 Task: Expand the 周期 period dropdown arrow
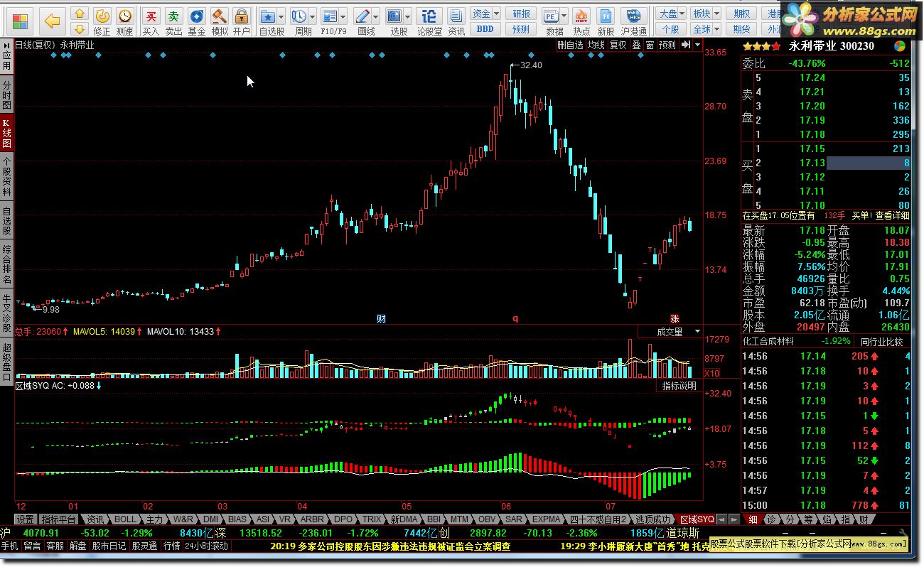[313, 16]
